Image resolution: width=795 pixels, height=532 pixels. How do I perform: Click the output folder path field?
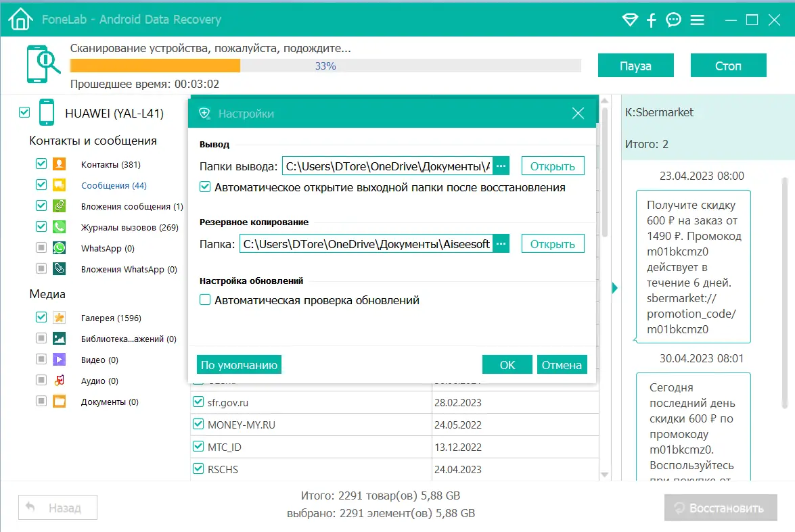(388, 166)
